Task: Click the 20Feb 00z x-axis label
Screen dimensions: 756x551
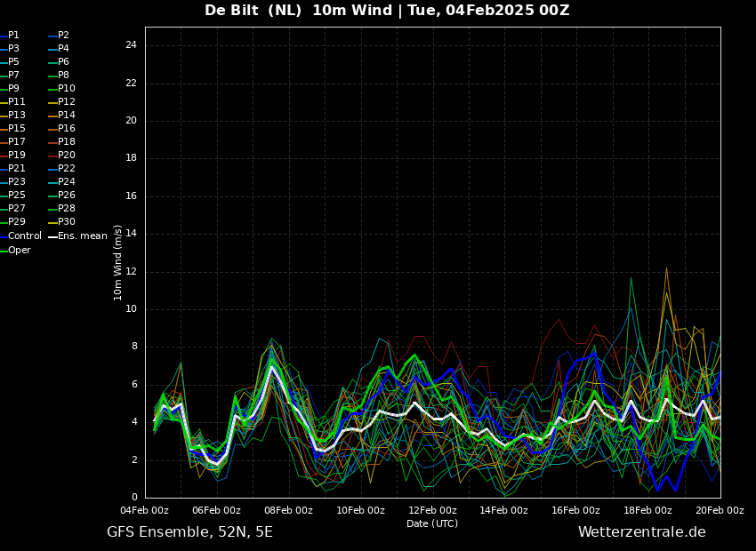Action: (x=720, y=510)
